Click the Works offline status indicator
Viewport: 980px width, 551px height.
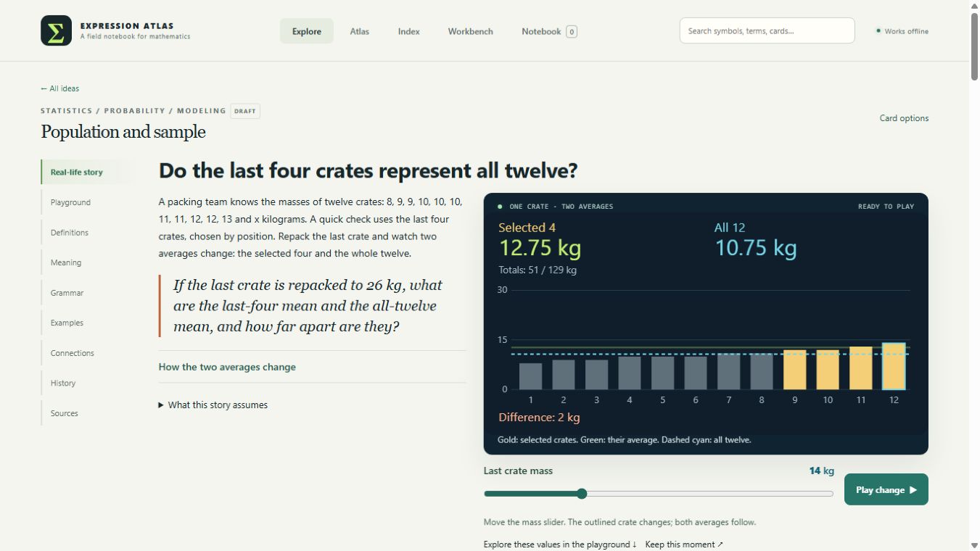(902, 31)
